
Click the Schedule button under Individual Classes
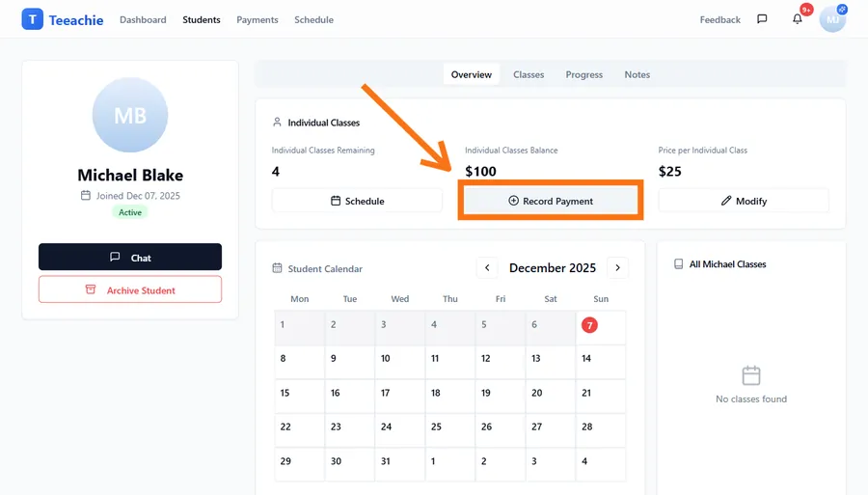tap(357, 201)
